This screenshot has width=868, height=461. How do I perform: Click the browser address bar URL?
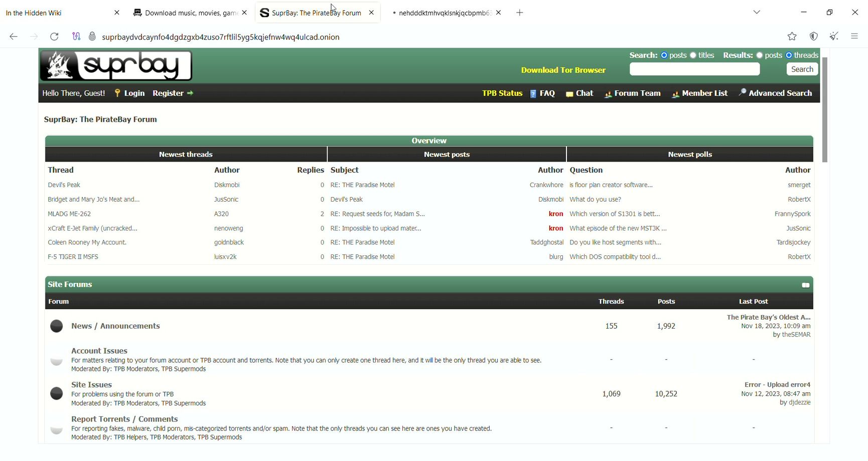click(x=221, y=37)
